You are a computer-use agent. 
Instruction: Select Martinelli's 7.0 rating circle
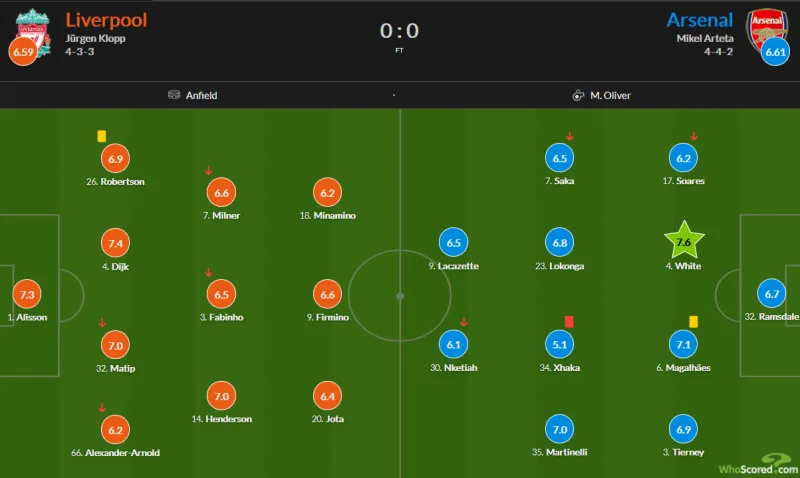pyautogui.click(x=560, y=429)
